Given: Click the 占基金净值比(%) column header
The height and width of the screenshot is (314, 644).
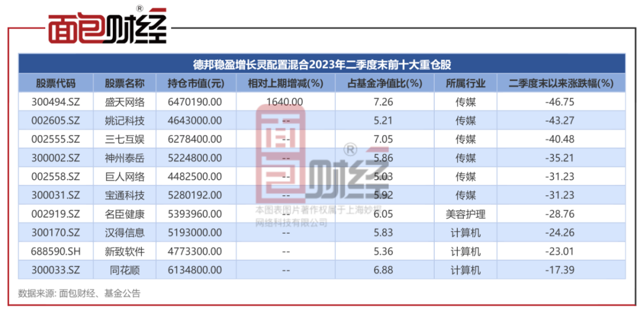Looking at the screenshot, I should click(384, 83).
